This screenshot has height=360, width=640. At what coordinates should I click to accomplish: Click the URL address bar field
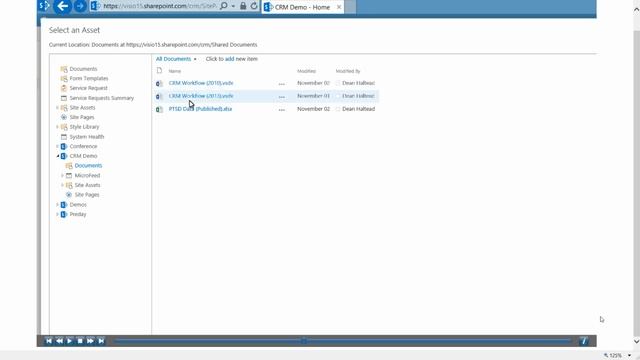pos(159,6)
